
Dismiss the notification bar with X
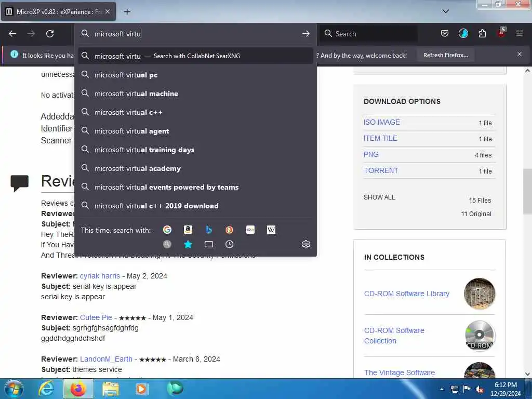(520, 54)
